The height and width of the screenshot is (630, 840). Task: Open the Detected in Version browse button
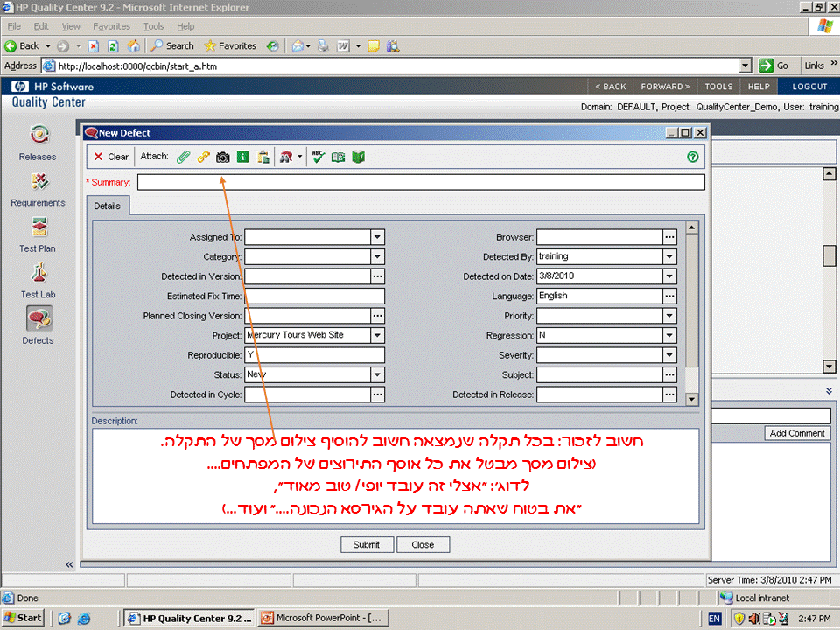point(377,276)
